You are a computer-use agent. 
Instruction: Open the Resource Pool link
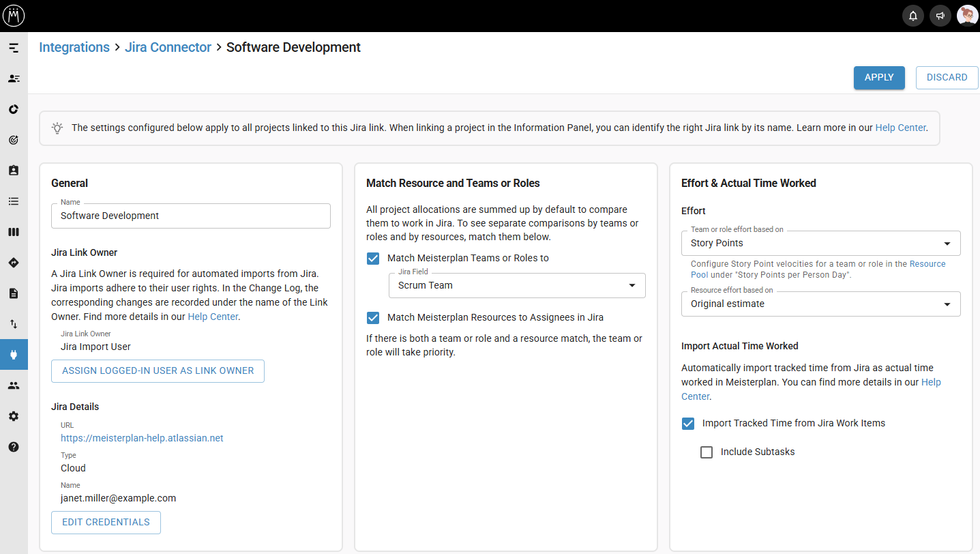click(927, 264)
